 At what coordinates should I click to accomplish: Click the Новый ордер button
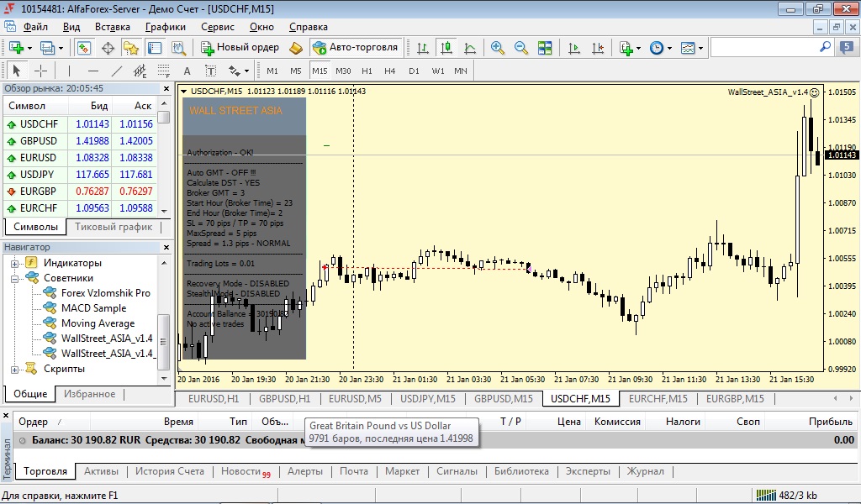(x=240, y=48)
